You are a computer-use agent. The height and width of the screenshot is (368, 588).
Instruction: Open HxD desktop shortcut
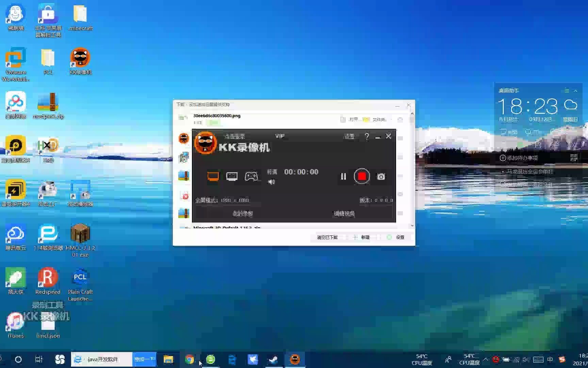point(48,149)
